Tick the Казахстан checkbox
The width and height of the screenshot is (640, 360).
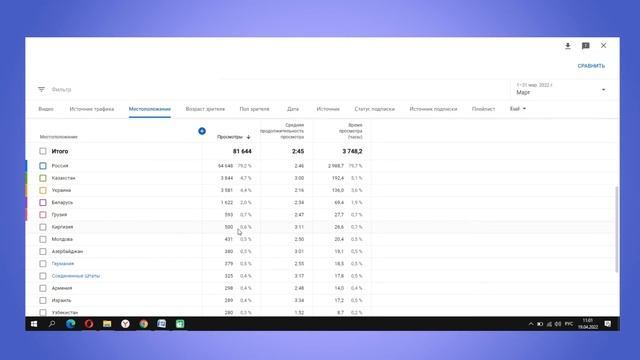43,178
